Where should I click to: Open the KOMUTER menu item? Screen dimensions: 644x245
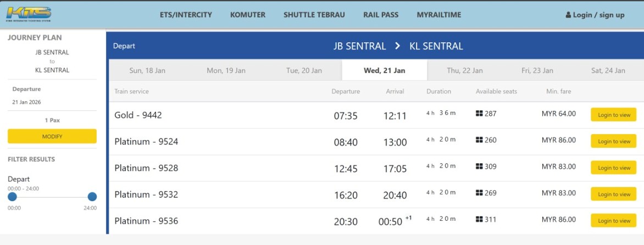[248, 15]
